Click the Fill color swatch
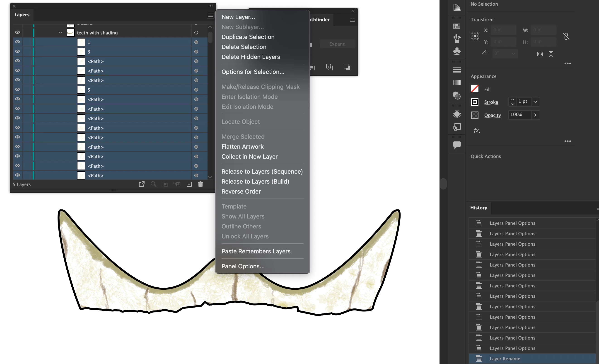 pos(475,89)
